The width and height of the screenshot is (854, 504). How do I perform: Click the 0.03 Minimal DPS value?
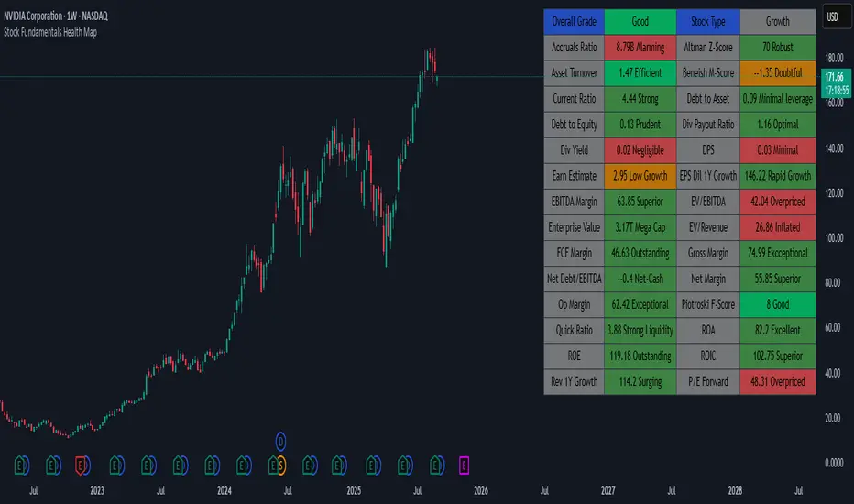point(778,150)
